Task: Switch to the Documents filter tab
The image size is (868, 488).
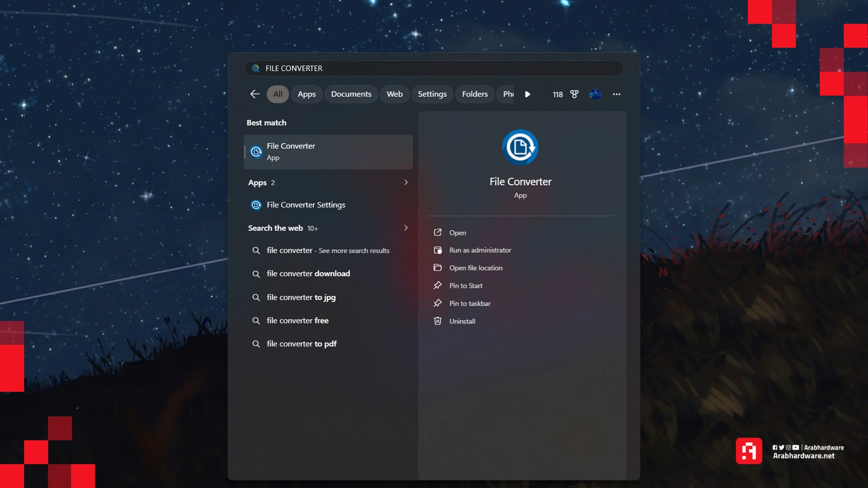Action: click(x=351, y=94)
